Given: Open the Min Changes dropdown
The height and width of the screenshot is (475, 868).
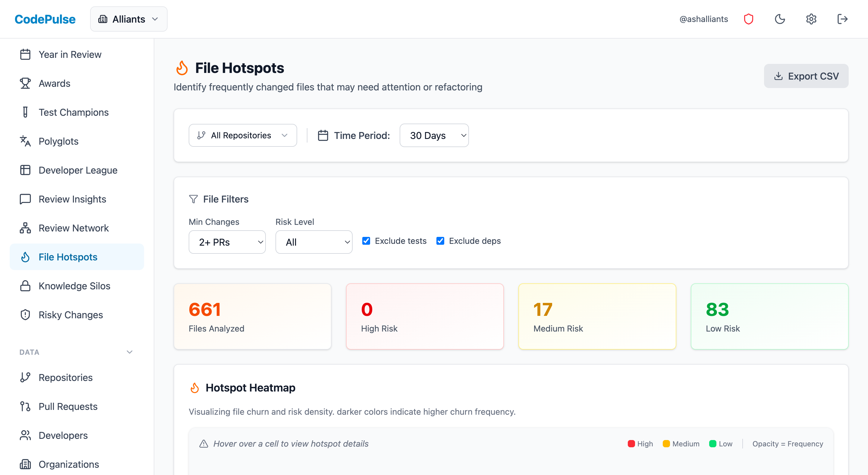Looking at the screenshot, I should point(227,242).
